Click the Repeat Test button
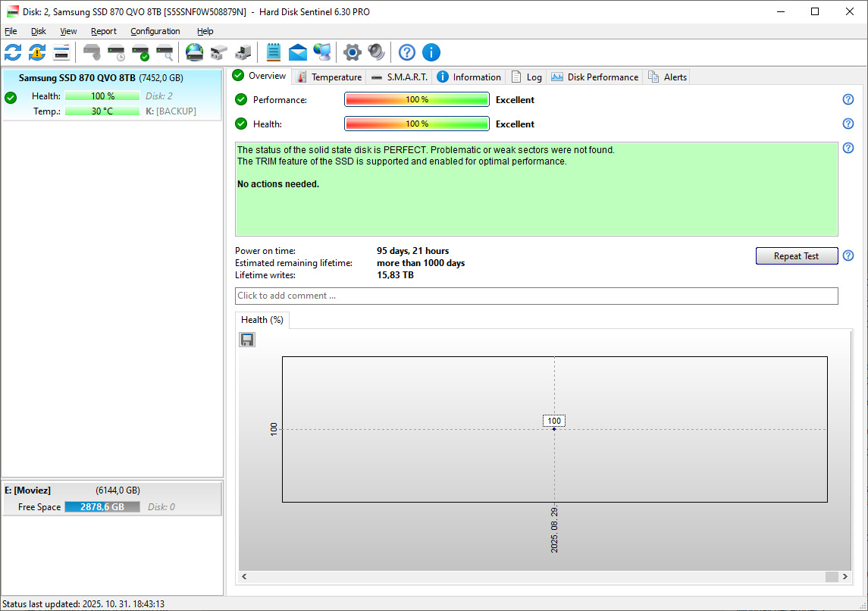 (797, 255)
